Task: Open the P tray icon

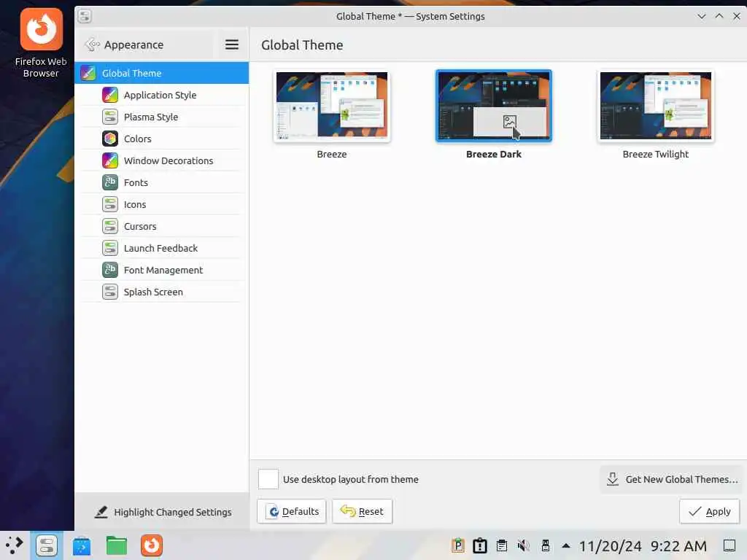Action: click(458, 545)
